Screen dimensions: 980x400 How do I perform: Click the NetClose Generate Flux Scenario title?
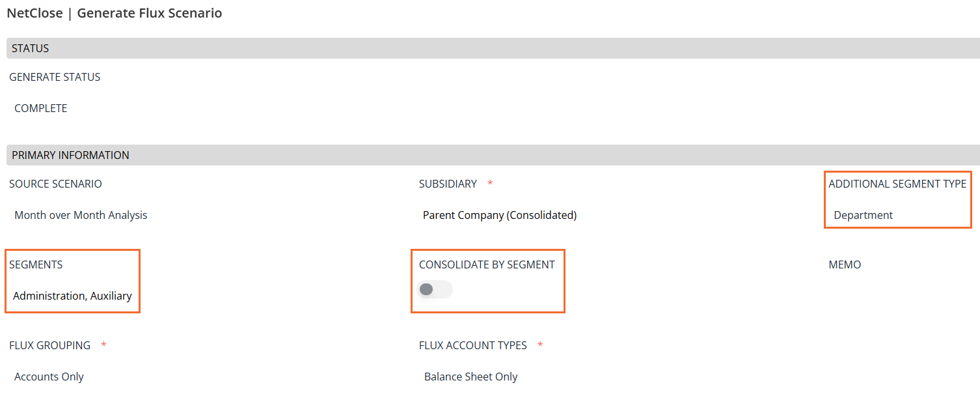(x=115, y=13)
